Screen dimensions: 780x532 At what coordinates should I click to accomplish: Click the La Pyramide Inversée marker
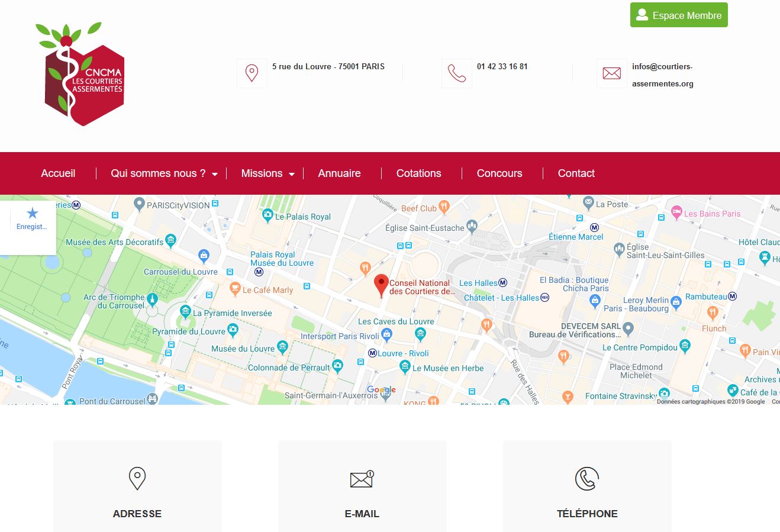click(x=185, y=312)
